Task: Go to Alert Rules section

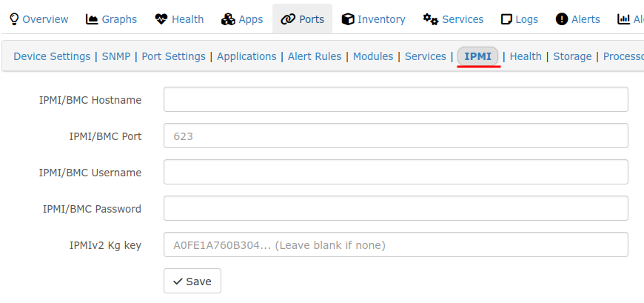Action: click(x=314, y=56)
